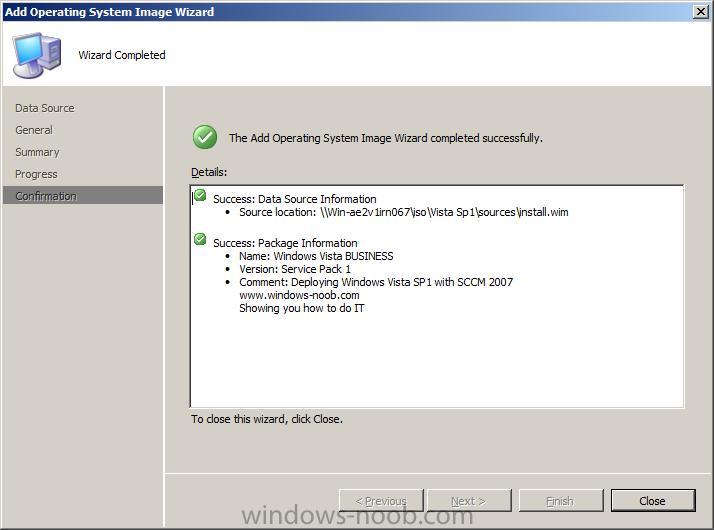
Task: Click the wizard completed successfully message
Action: pos(386,138)
